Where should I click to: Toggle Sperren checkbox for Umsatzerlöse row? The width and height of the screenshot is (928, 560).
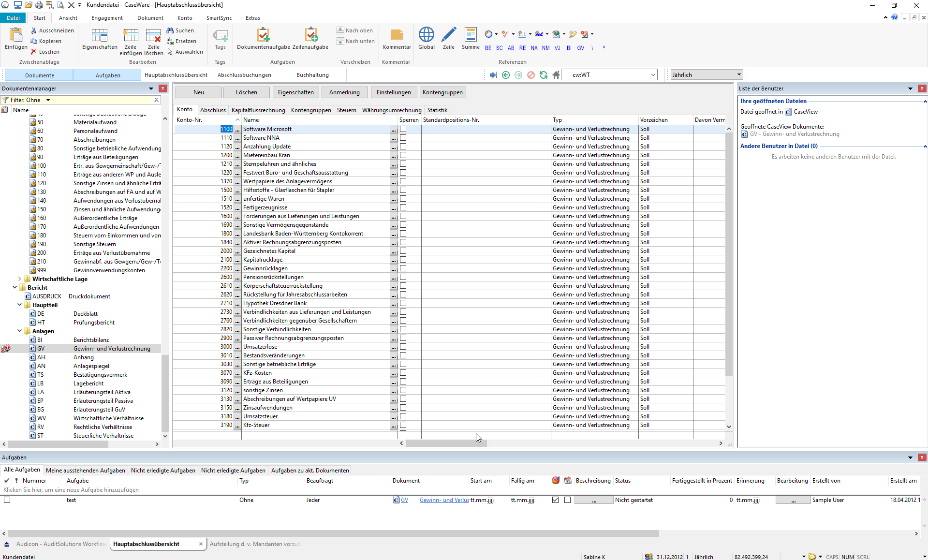point(403,347)
